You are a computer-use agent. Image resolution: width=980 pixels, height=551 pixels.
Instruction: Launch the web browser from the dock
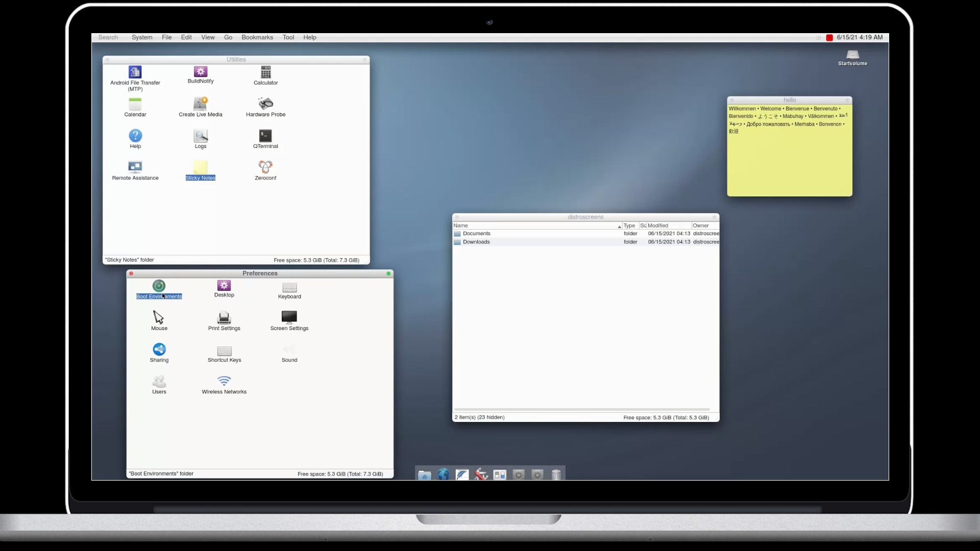pos(443,474)
